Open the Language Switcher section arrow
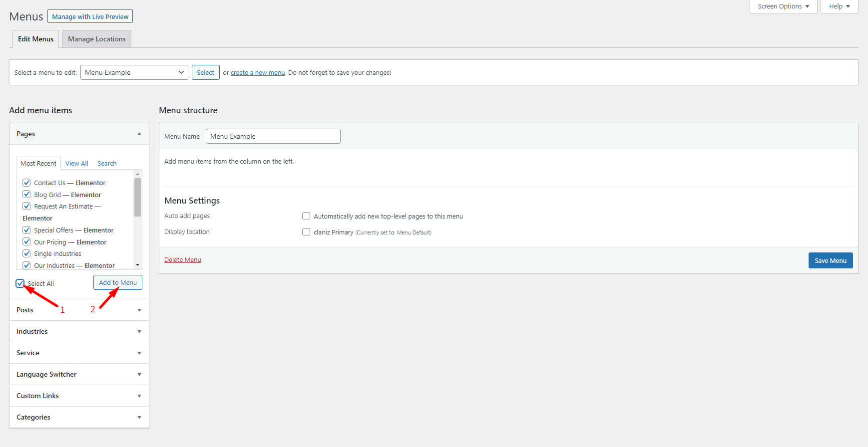This screenshot has height=447, width=868. [139, 375]
